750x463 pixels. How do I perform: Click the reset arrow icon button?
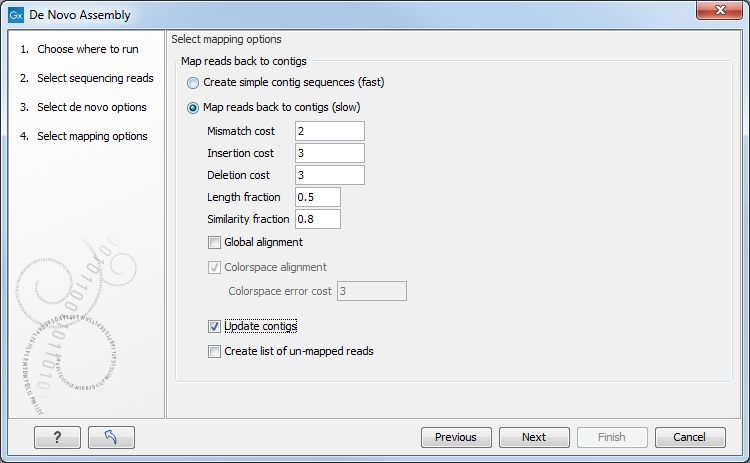tap(111, 437)
